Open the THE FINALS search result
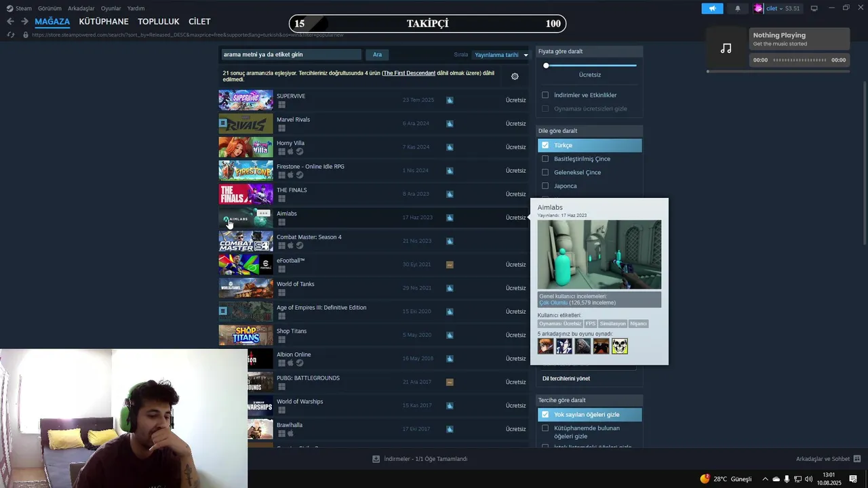868x488 pixels. (373, 194)
